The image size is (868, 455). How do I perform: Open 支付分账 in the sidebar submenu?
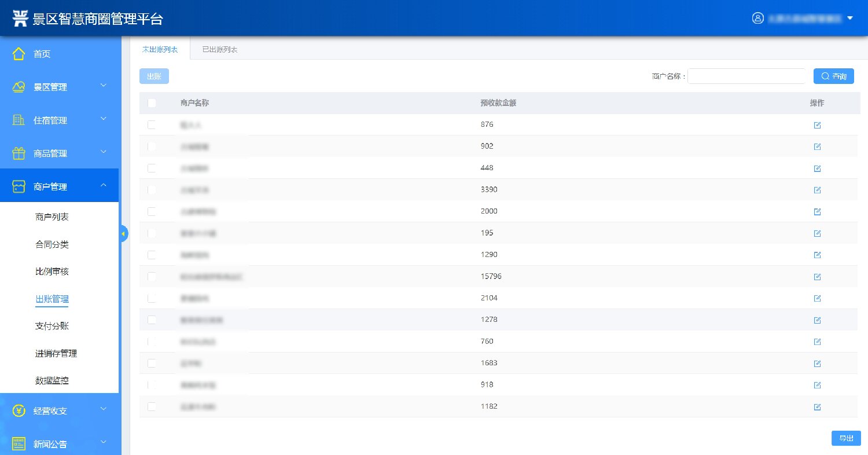[52, 326]
